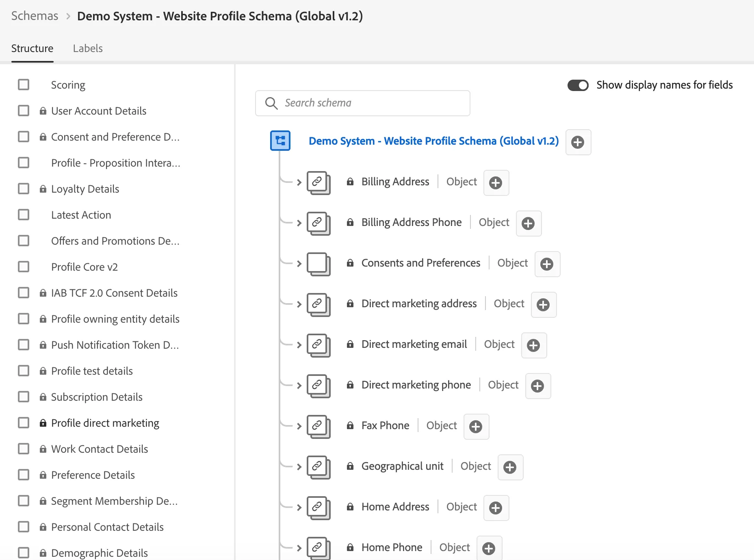Click plus icon beside Direct marketing address
This screenshot has height=560, width=754.
pos(543,304)
